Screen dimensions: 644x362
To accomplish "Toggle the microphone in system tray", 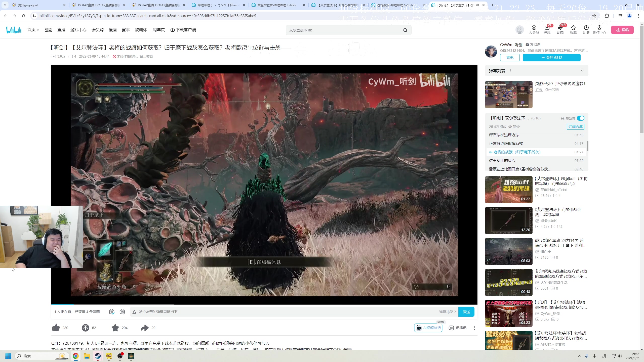I will (x=587, y=356).
